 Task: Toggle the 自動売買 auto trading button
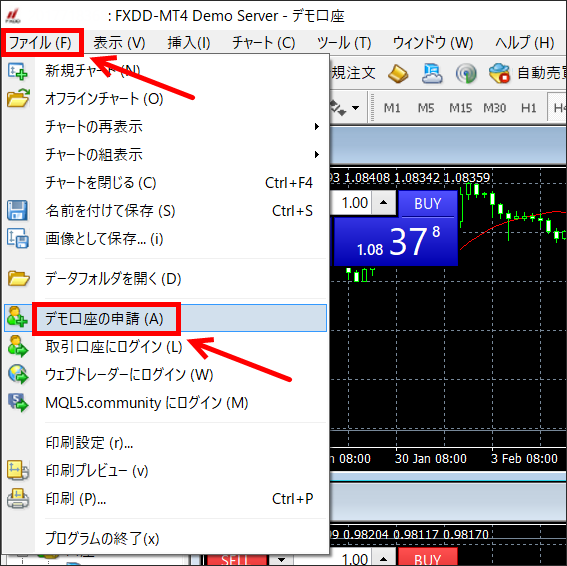527,73
